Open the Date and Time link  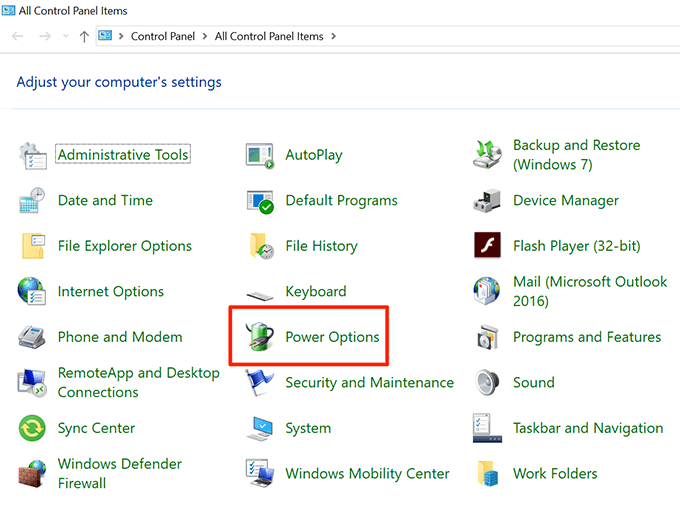tap(105, 200)
